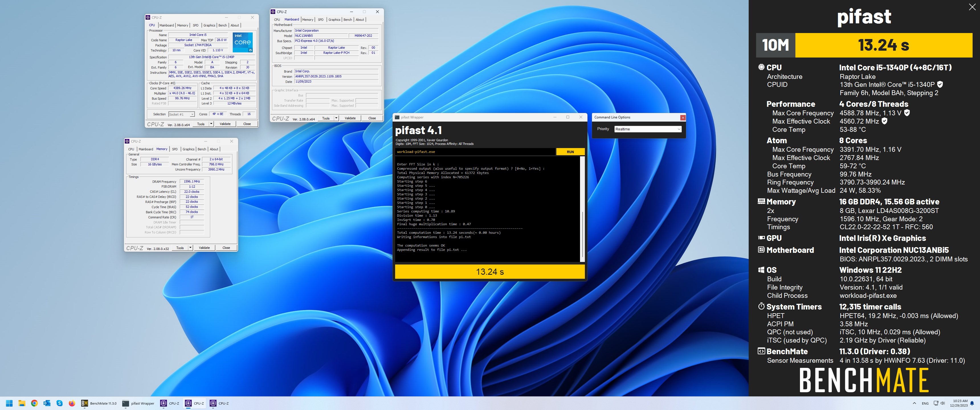
Task: Click the CPU-Z Mainboard window title icon
Action: (273, 11)
